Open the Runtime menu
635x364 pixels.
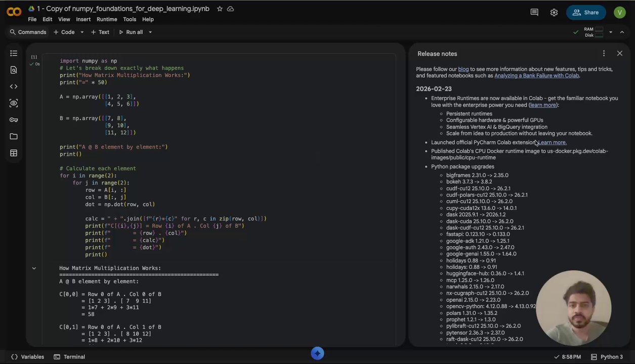click(x=107, y=19)
